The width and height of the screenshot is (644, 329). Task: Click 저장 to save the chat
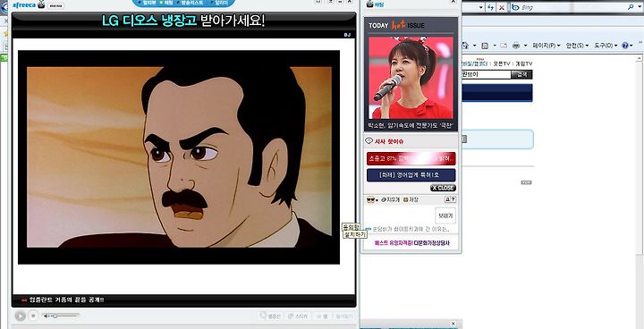tap(411, 199)
